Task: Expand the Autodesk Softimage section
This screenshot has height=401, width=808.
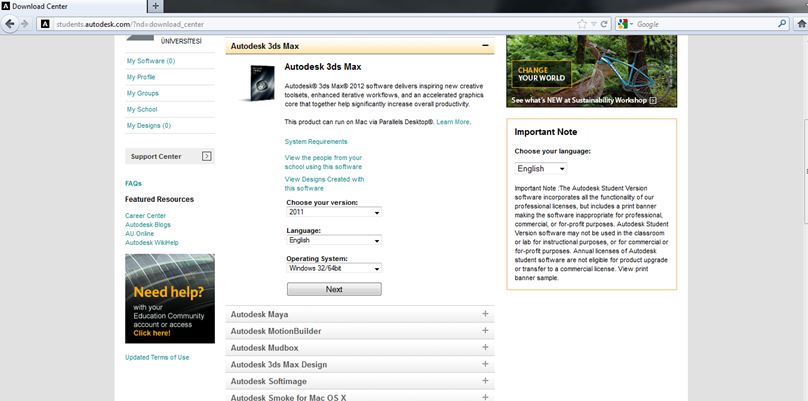Action: (485, 381)
